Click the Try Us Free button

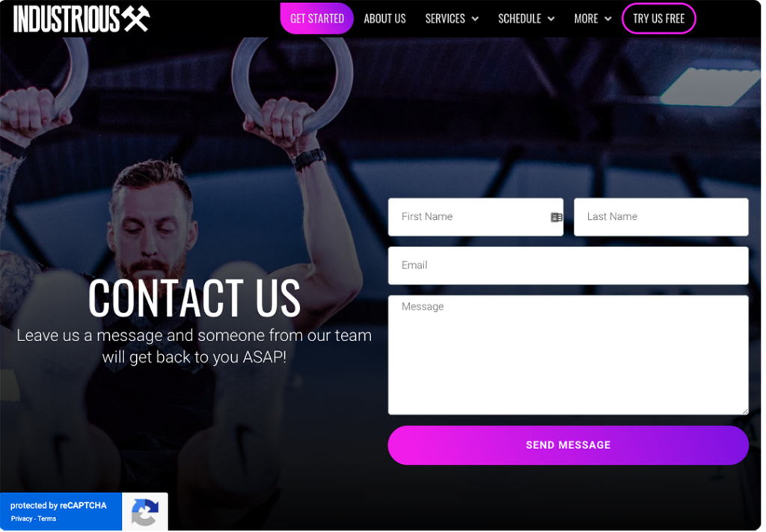point(658,19)
